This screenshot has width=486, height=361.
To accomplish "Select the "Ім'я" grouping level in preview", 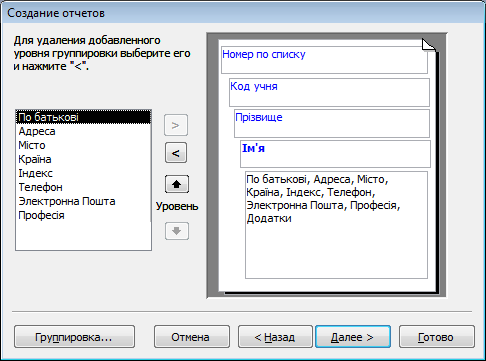I will (x=335, y=154).
